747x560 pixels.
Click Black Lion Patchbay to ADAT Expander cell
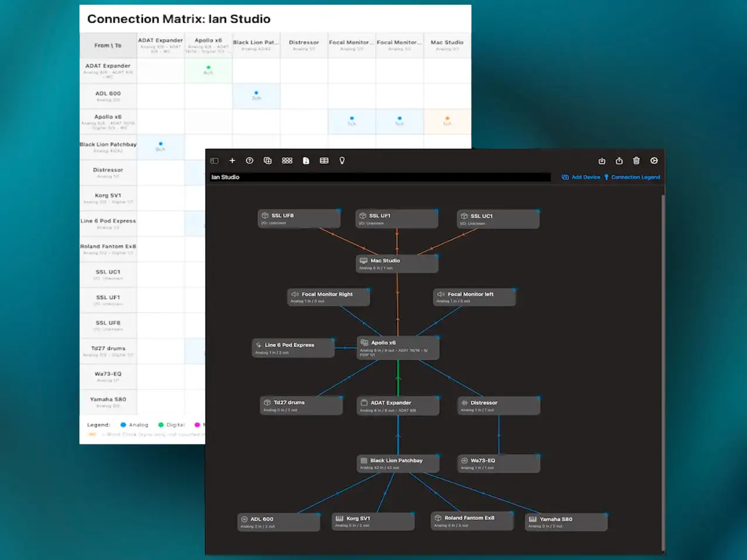click(x=160, y=146)
